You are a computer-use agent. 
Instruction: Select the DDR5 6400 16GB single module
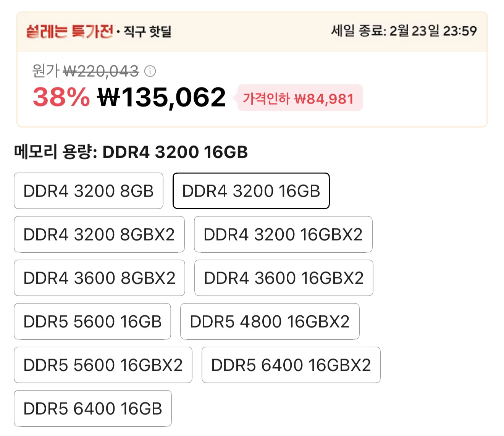(x=92, y=409)
